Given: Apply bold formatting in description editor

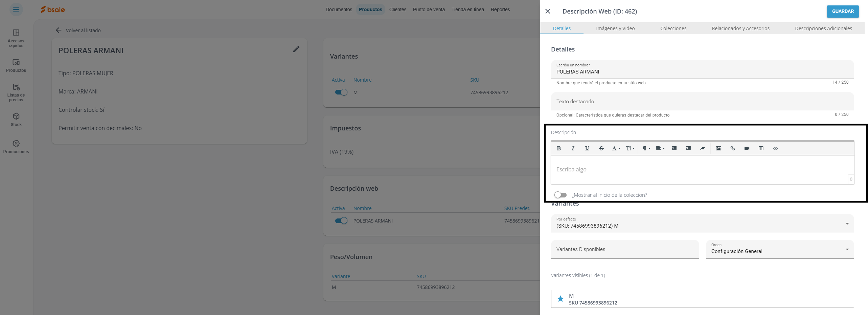Looking at the screenshot, I should (559, 148).
